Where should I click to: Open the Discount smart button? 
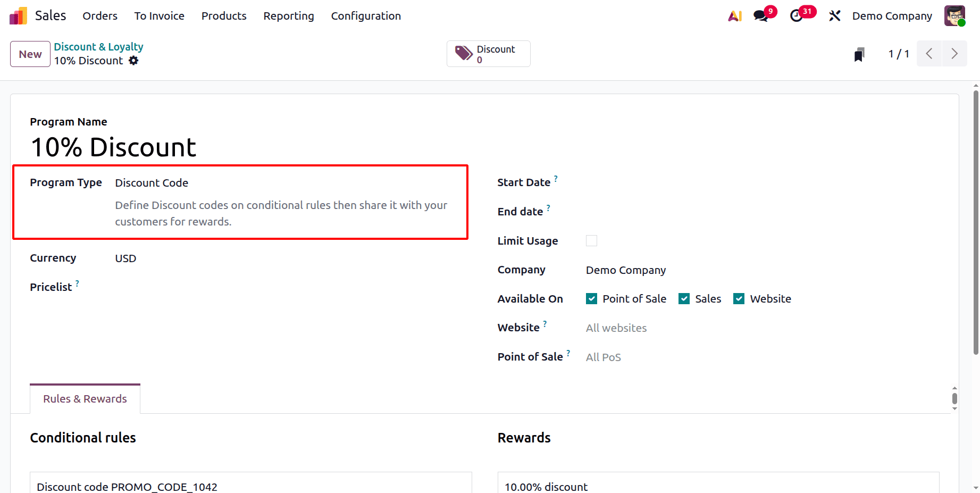pos(488,53)
